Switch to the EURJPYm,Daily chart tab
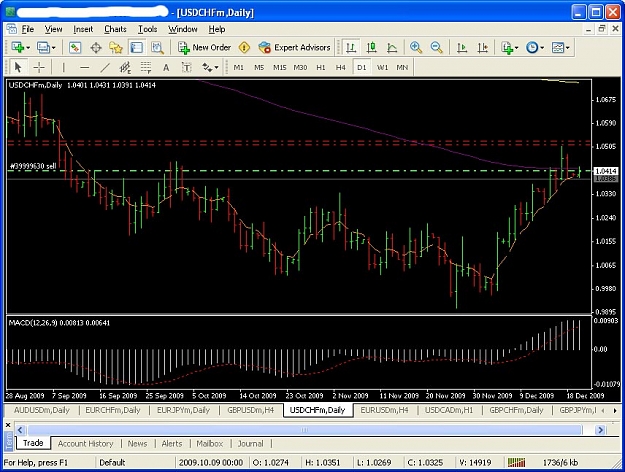625x472 pixels. point(183,410)
